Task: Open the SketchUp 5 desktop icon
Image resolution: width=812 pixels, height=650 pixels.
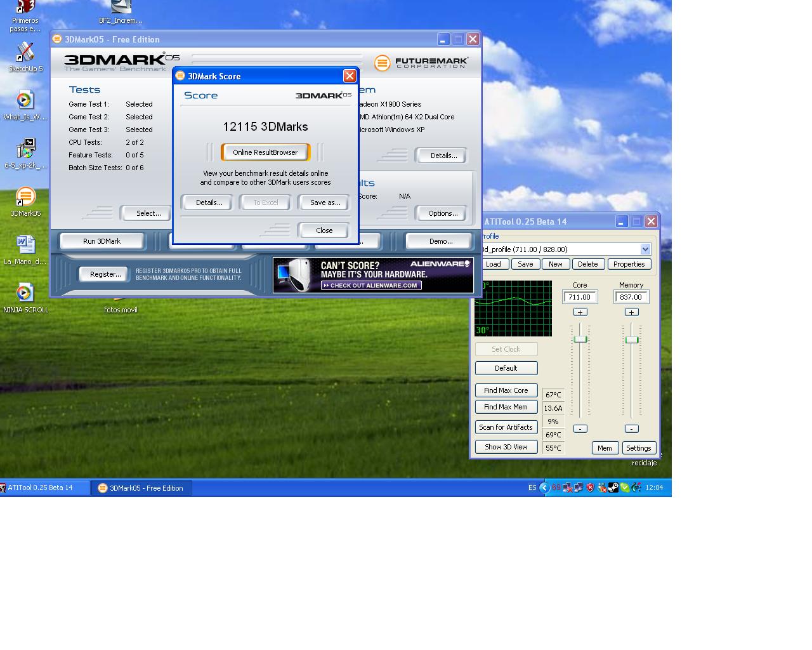Action: pos(25,52)
